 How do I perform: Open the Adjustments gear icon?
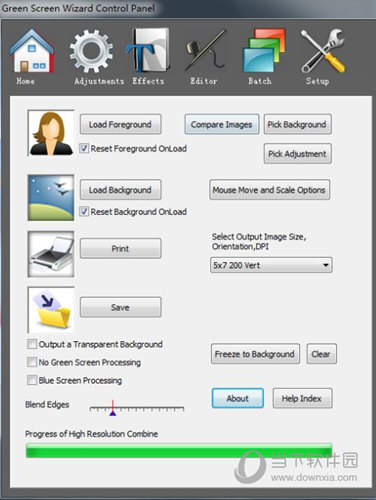[91, 51]
